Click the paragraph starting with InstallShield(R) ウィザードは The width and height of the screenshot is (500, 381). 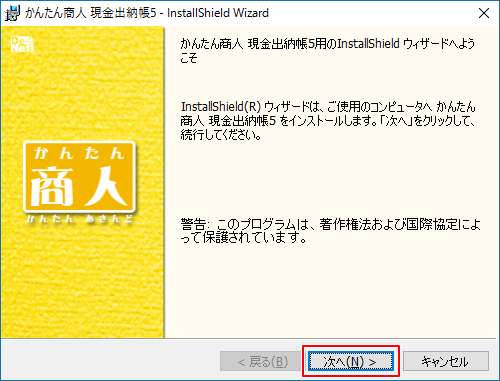coord(328,121)
